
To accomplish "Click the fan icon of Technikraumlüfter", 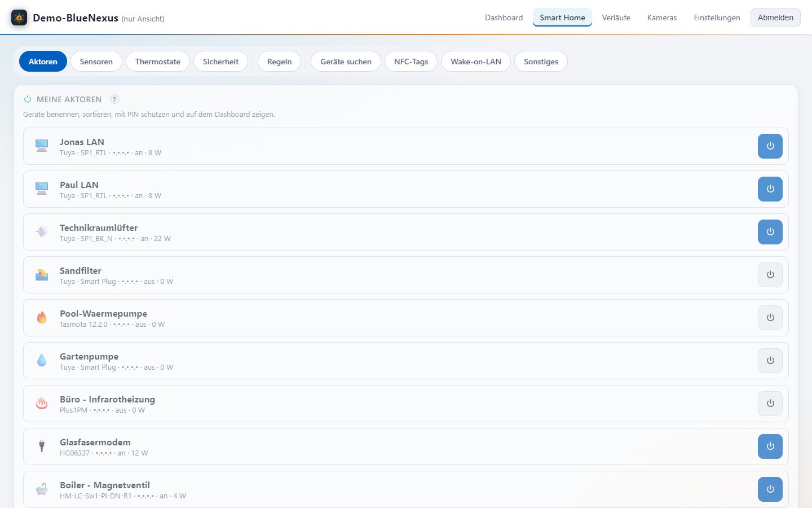I will (42, 232).
